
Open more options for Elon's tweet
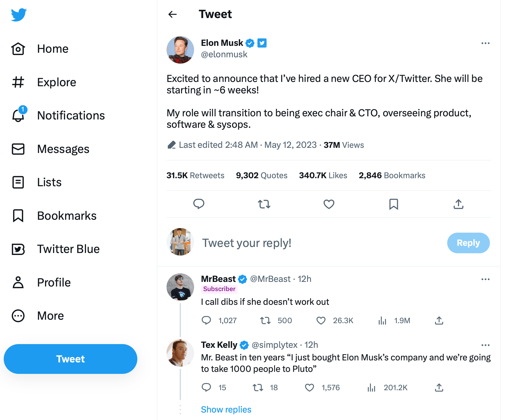tap(485, 43)
